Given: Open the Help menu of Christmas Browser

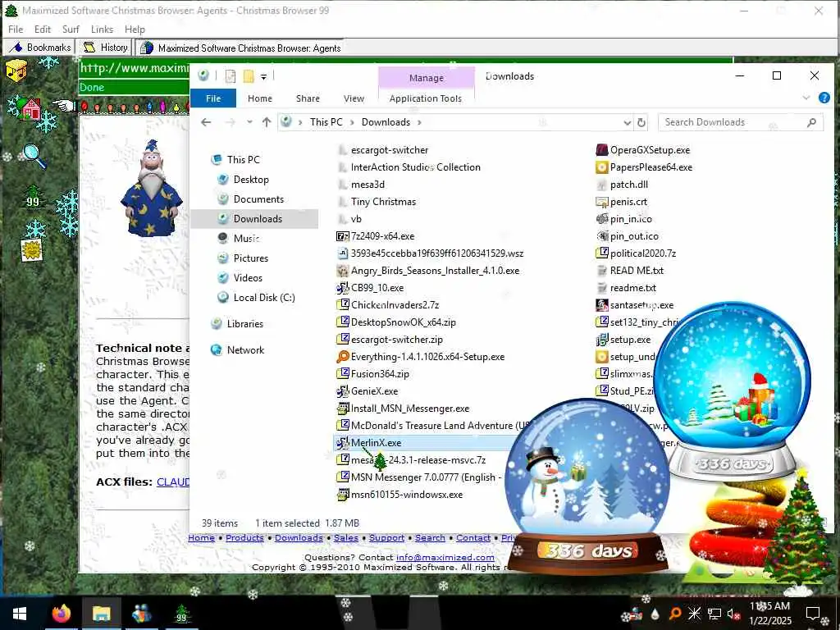Looking at the screenshot, I should (x=135, y=30).
